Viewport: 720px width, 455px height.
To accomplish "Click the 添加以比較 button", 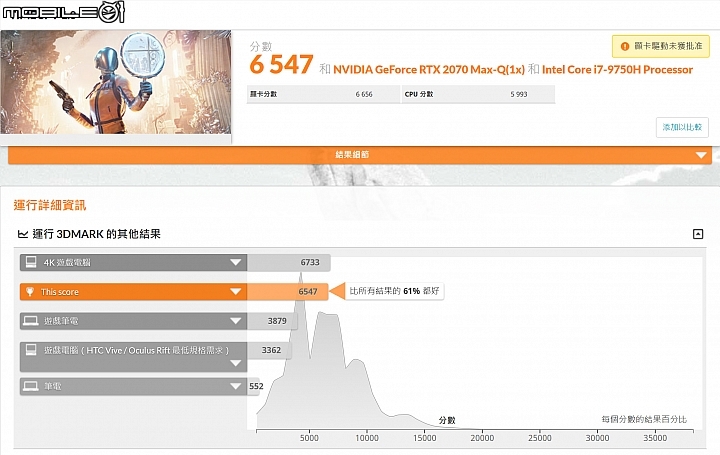I will pos(682,127).
